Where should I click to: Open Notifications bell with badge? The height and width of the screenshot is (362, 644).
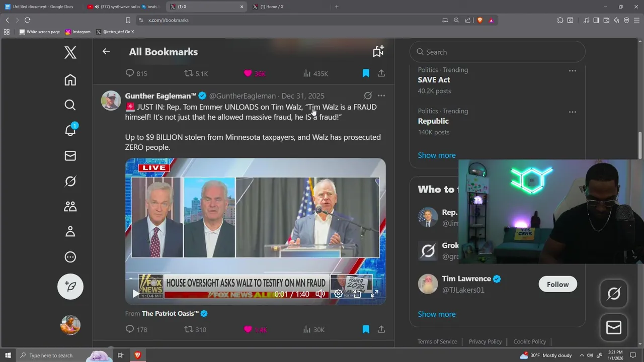point(70,130)
